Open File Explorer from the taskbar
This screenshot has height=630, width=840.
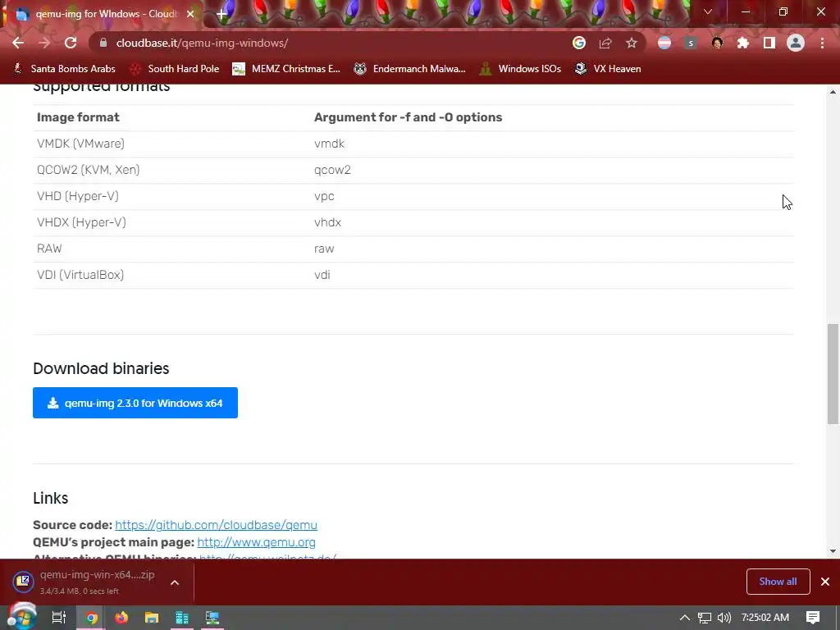click(152, 618)
